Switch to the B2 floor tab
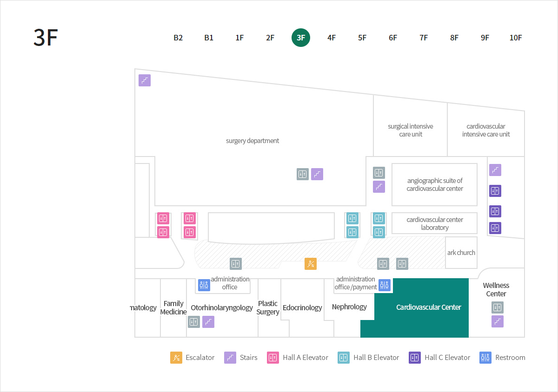This screenshot has height=392, width=558. point(178,38)
